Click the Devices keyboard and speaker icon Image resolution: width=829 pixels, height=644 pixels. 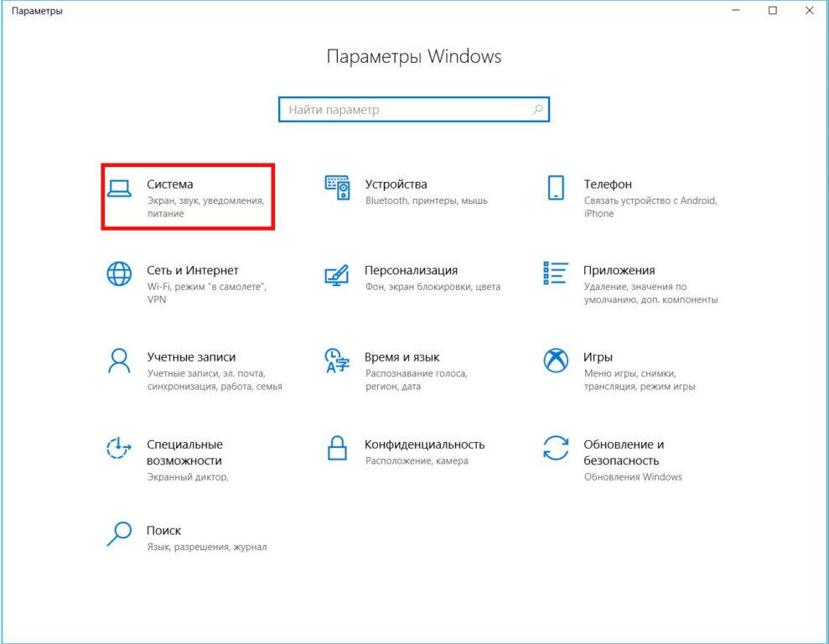coord(337,189)
